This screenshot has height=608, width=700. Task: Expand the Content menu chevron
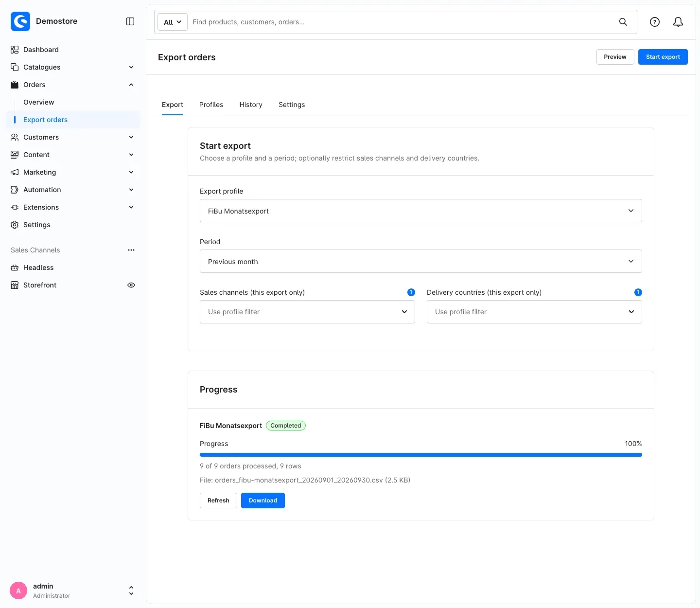pyautogui.click(x=131, y=155)
